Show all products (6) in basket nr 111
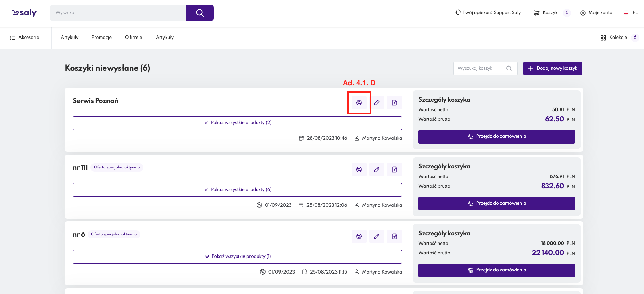 point(237,190)
